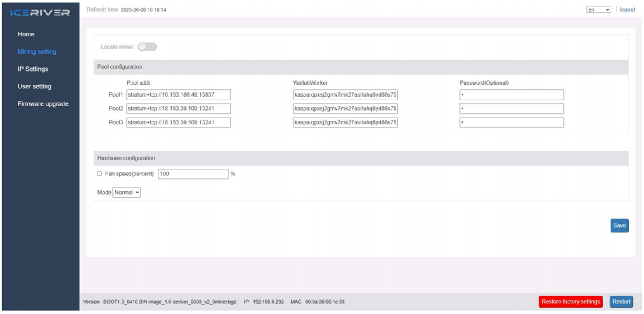Focus the Pool2 address input

[x=179, y=109]
